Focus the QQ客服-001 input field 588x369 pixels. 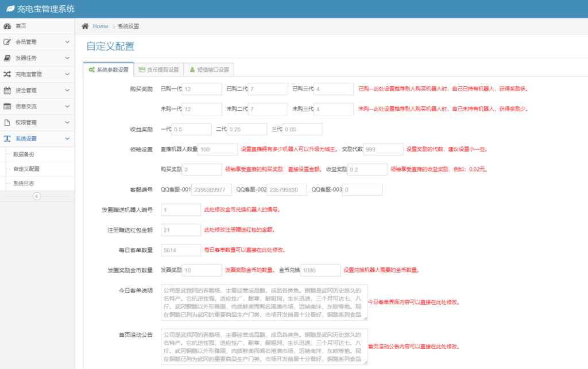coord(211,190)
